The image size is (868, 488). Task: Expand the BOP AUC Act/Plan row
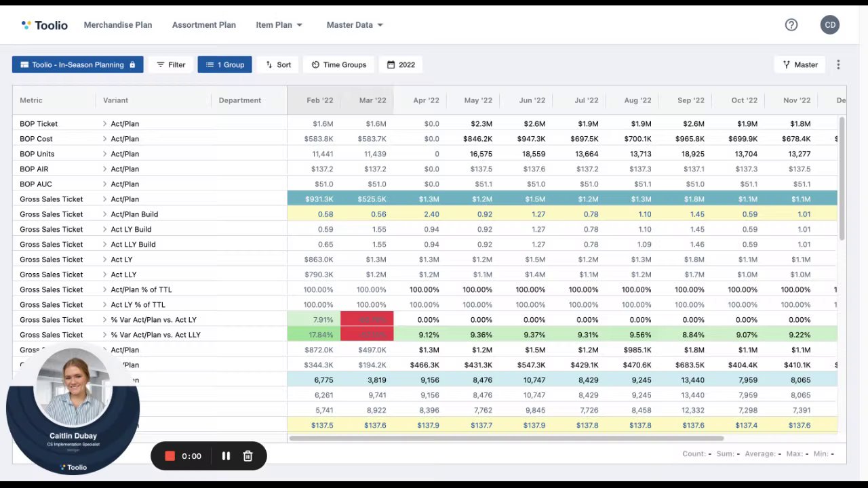[x=105, y=184]
